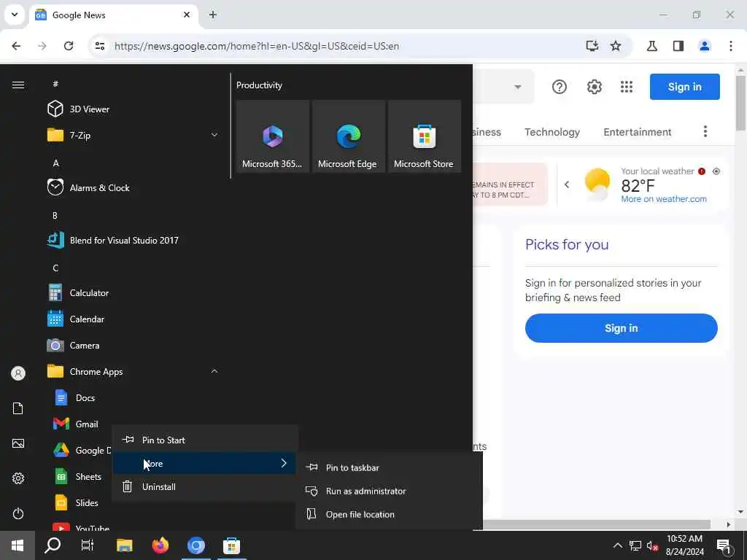
Task: Go to previous weather card
Action: (566, 184)
